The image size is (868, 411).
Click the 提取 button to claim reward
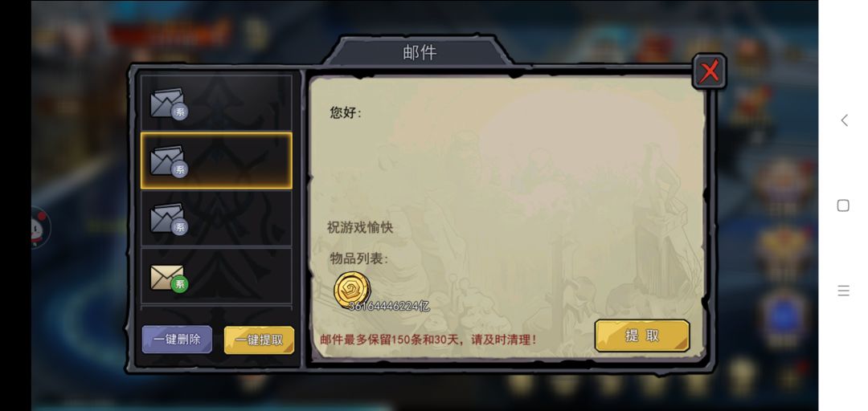(x=642, y=336)
